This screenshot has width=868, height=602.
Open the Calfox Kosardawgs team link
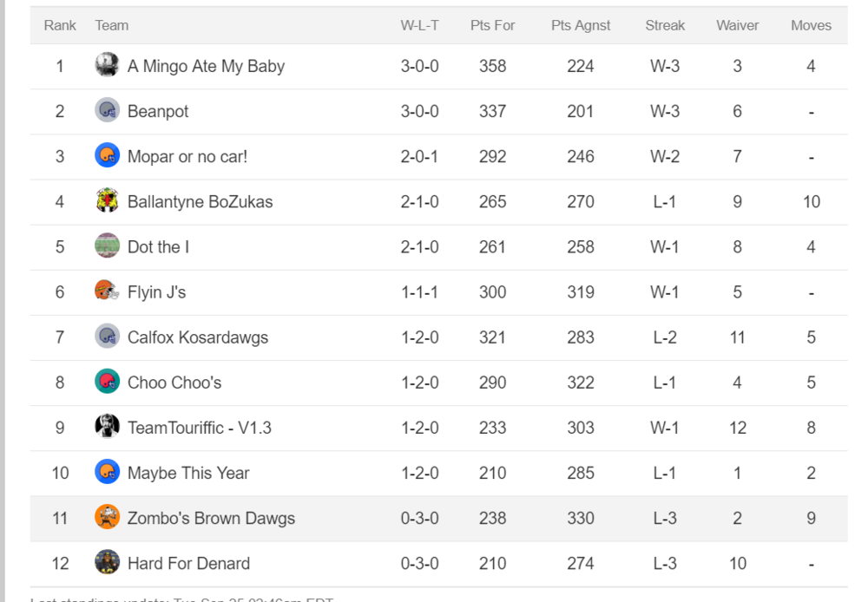(198, 337)
